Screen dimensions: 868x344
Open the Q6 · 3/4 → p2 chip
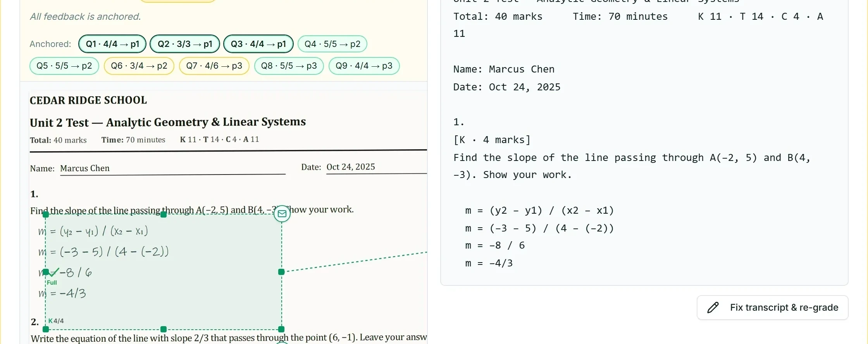(x=139, y=66)
